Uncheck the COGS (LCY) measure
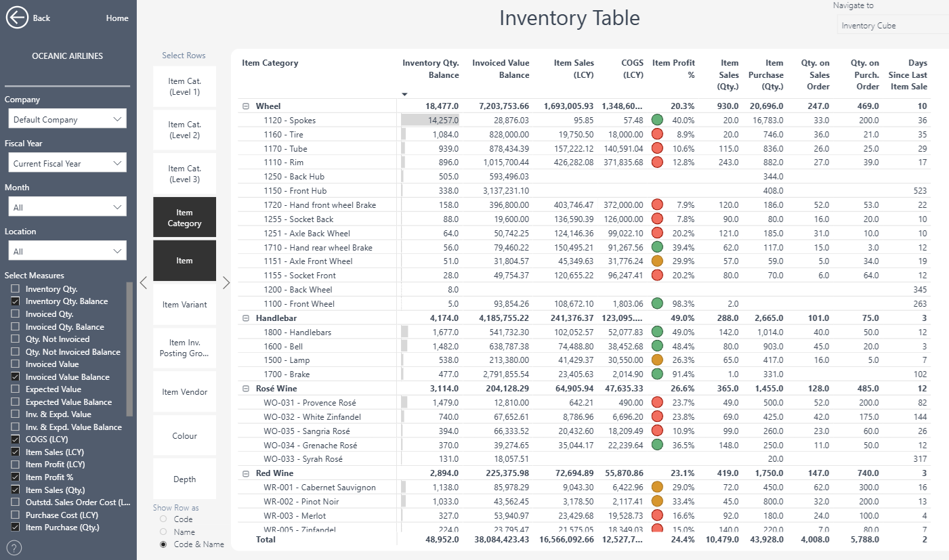This screenshot has width=949, height=560. (x=15, y=439)
